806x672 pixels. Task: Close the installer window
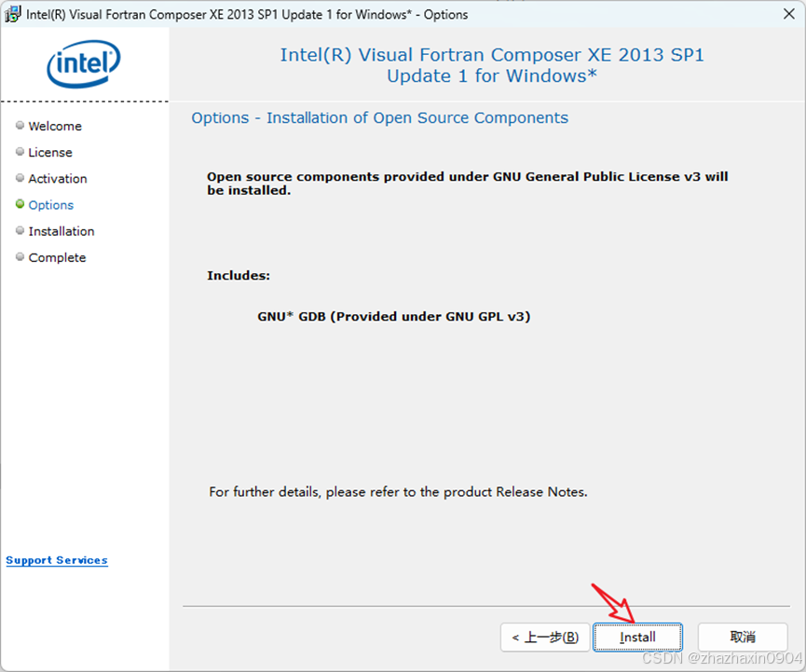pyautogui.click(x=789, y=14)
